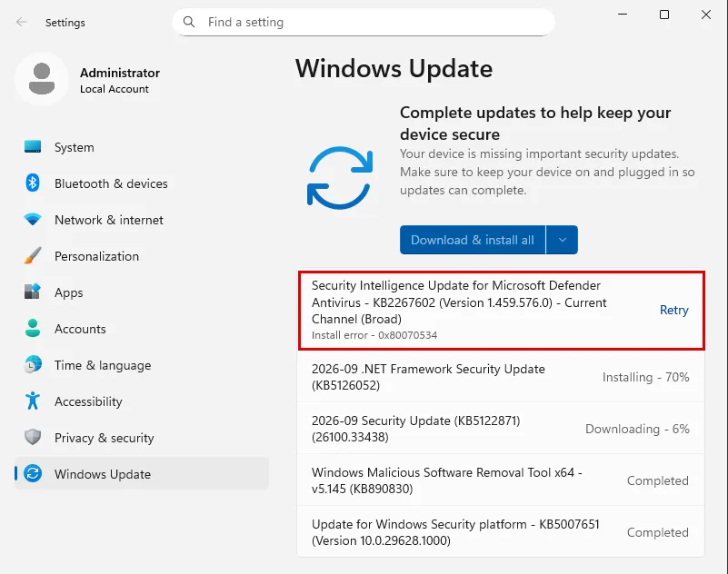This screenshot has width=728, height=574.
Task: Click Completed status for KB890830
Action: click(657, 480)
